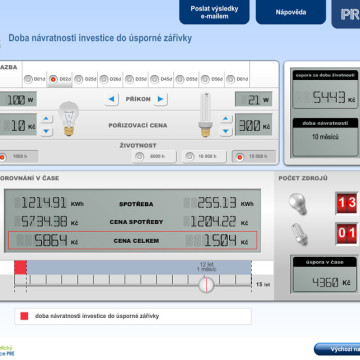360x360 pixels.
Task: Click the incandescent light bulb image
Action: pos(69,119)
